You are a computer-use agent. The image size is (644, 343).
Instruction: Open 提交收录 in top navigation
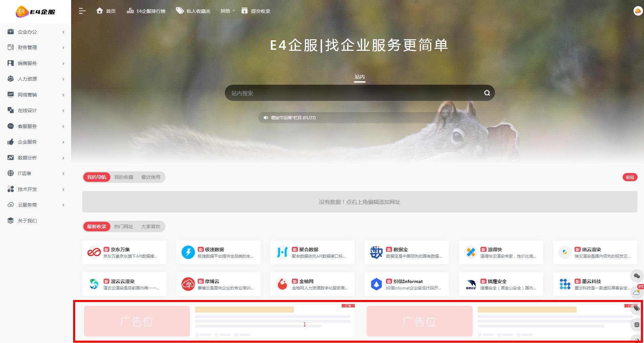(256, 11)
